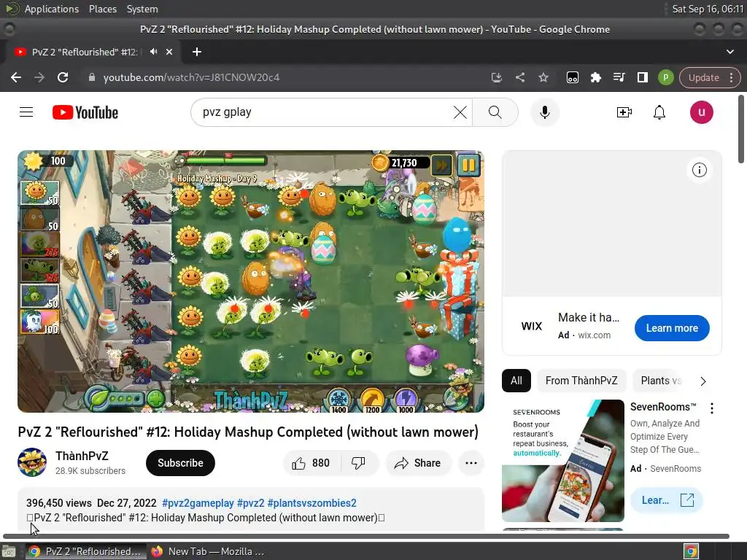Open the Chrome three-dot menu
Image resolution: width=747 pixels, height=560 pixels.
[731, 77]
